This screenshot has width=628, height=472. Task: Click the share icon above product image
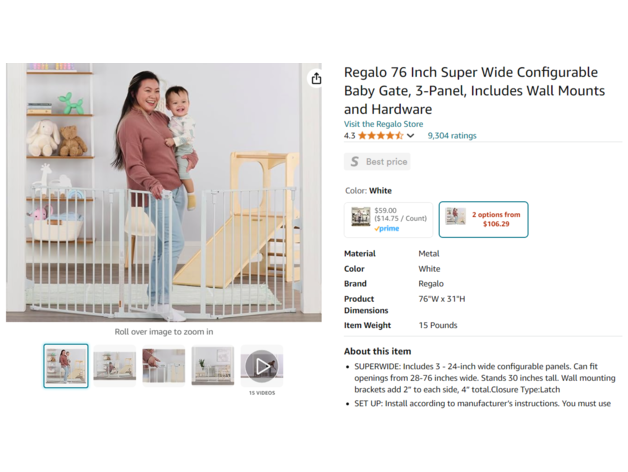click(316, 79)
